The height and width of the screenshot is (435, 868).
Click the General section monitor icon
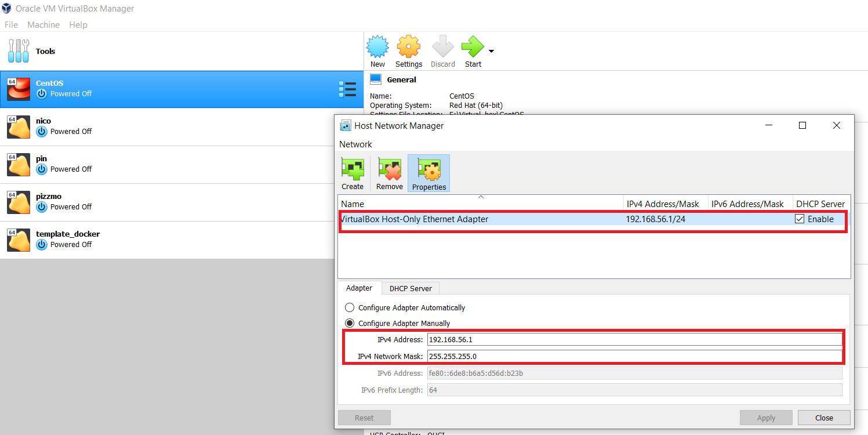[x=376, y=79]
